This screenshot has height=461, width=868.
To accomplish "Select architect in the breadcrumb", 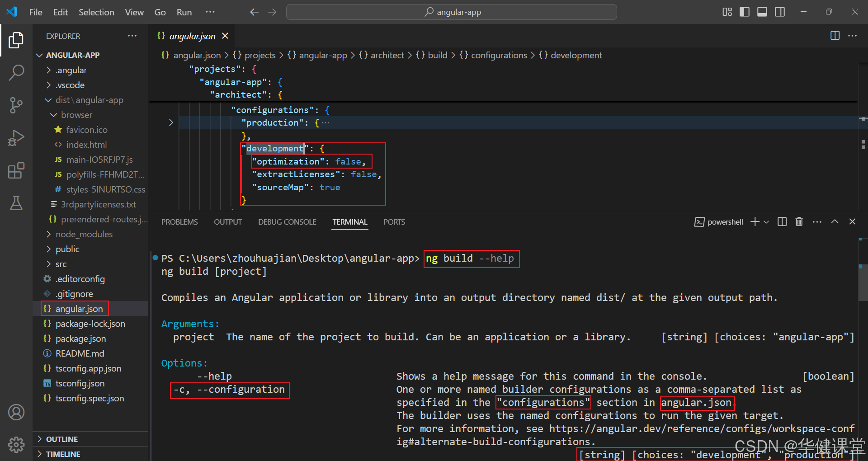I will coord(382,55).
